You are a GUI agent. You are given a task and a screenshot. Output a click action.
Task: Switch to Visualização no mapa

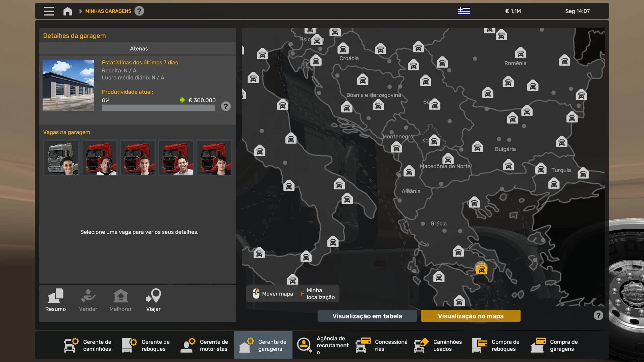[470, 316]
